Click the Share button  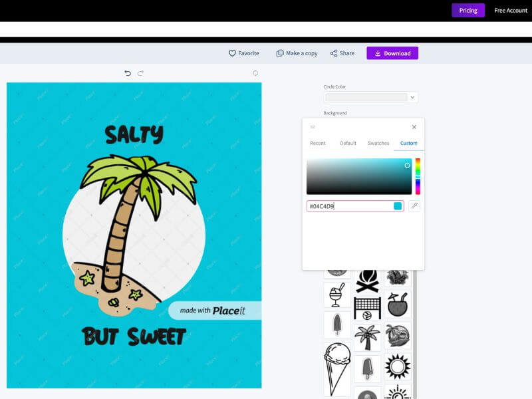coord(342,53)
